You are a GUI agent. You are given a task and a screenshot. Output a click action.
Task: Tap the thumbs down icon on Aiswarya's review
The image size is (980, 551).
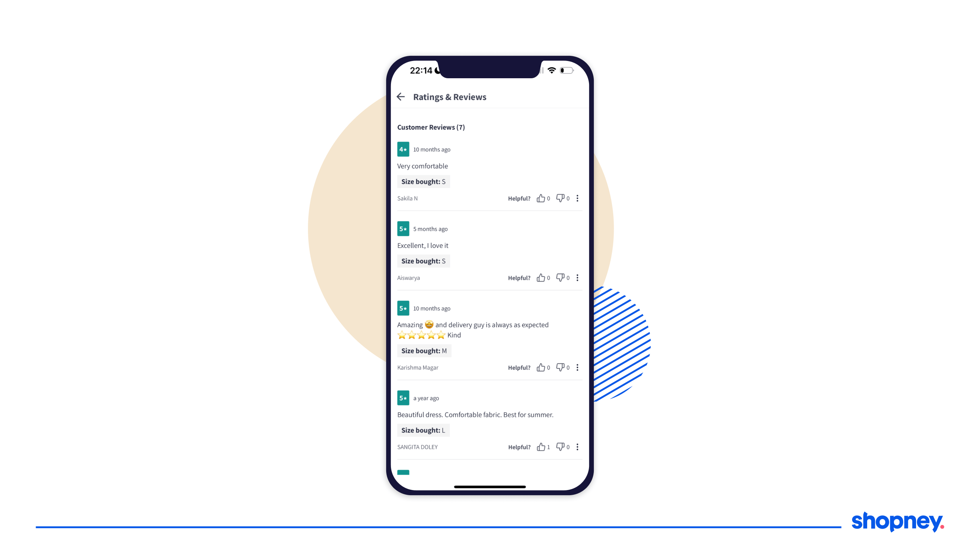point(560,277)
